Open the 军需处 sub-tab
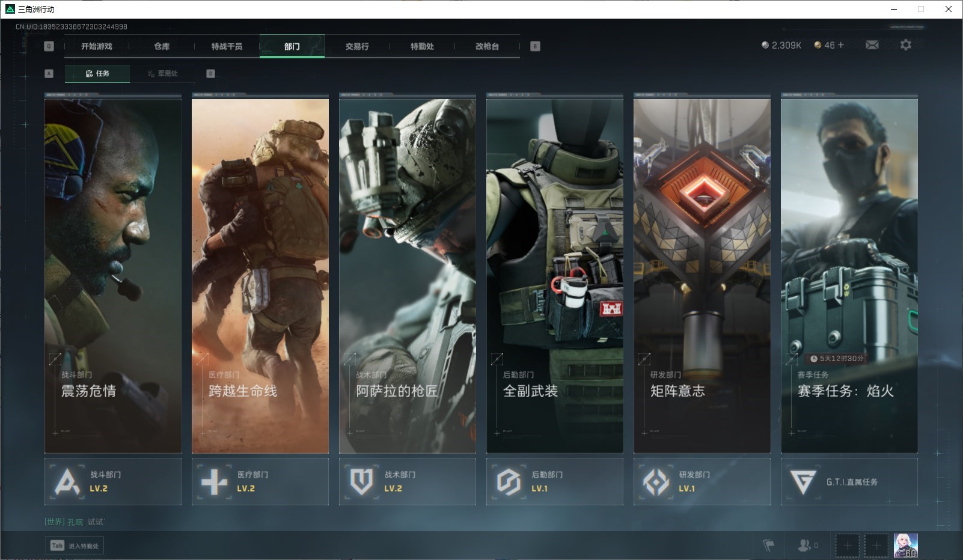 point(163,73)
